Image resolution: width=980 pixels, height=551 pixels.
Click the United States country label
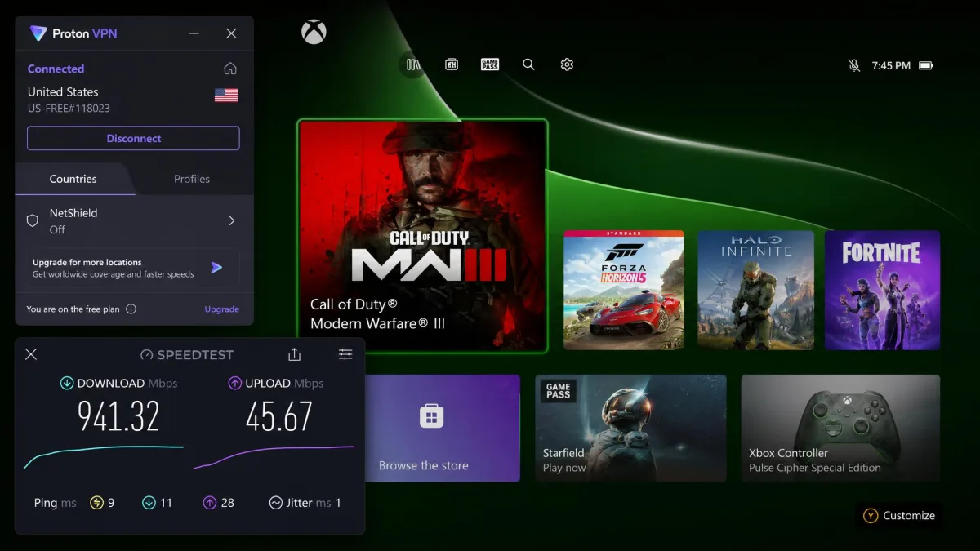(x=63, y=92)
